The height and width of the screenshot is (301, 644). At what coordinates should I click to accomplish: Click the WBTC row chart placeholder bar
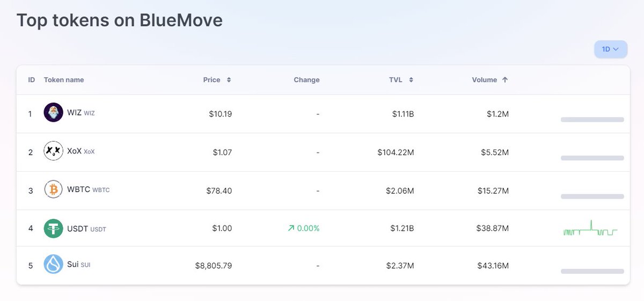coord(592,197)
